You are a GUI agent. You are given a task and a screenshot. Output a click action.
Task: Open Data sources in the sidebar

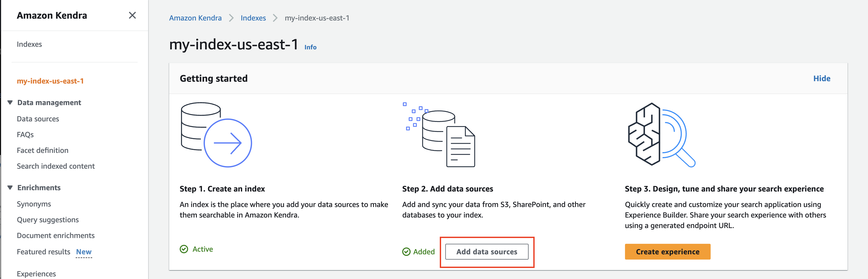[38, 118]
